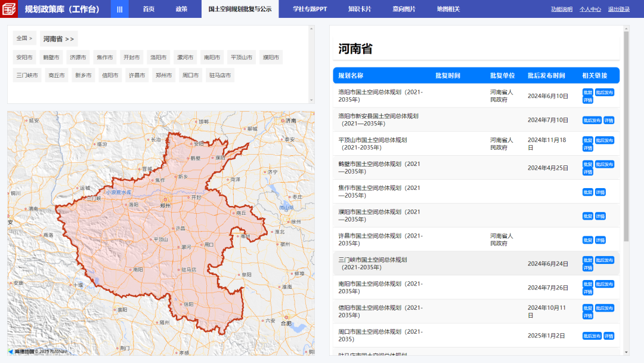The width and height of the screenshot is (644, 363).
Task: Open 批后发布 for 洛阳市新安县 plan
Action: 592,121
